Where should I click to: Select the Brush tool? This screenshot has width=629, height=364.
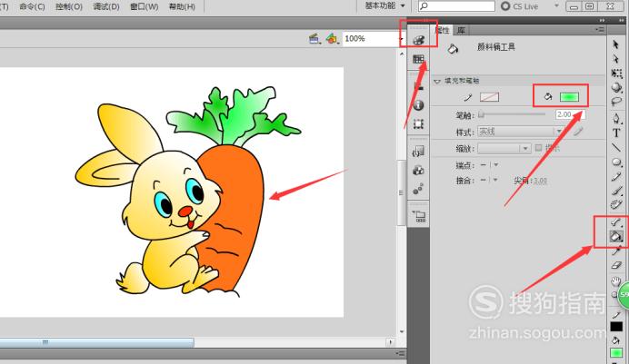[x=616, y=191]
